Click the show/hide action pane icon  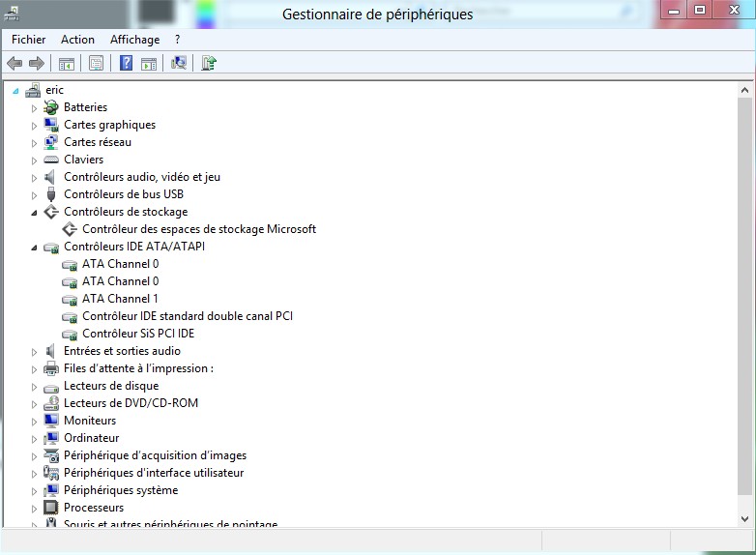click(x=149, y=64)
